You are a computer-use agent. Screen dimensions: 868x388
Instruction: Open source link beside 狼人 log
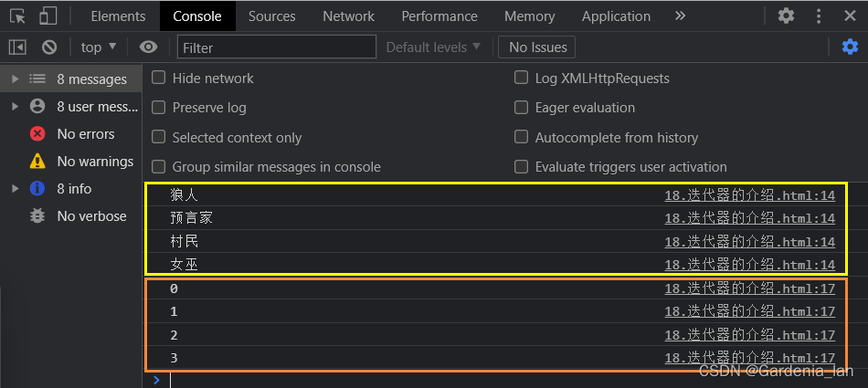point(749,194)
